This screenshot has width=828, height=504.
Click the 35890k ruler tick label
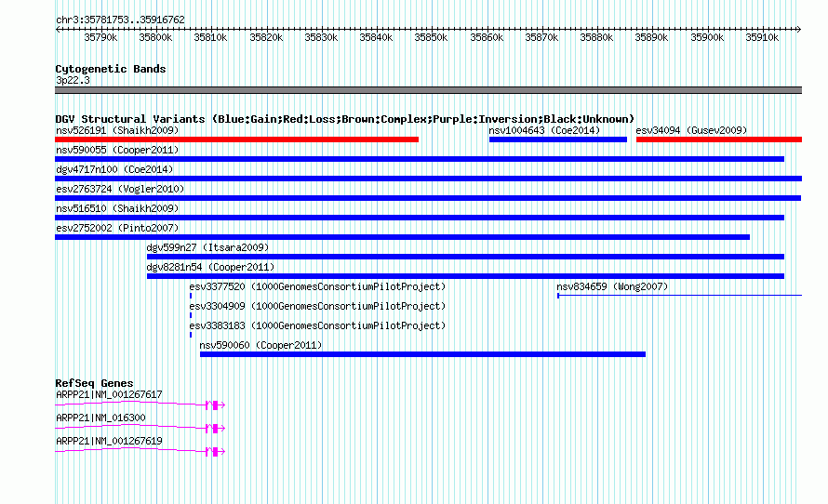[x=651, y=37]
